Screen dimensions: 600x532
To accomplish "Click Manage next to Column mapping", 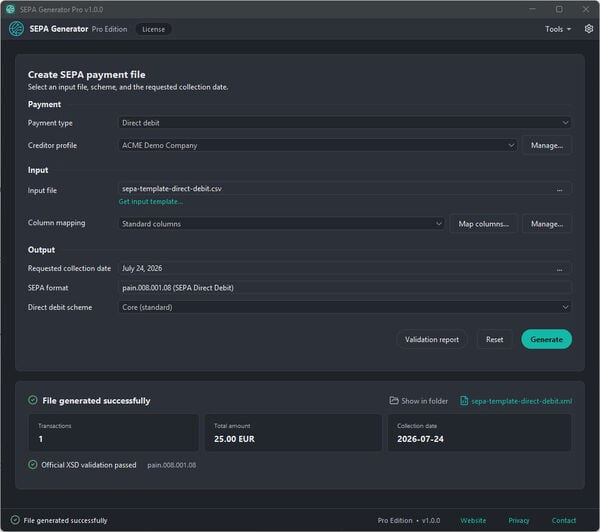I will 547,224.
